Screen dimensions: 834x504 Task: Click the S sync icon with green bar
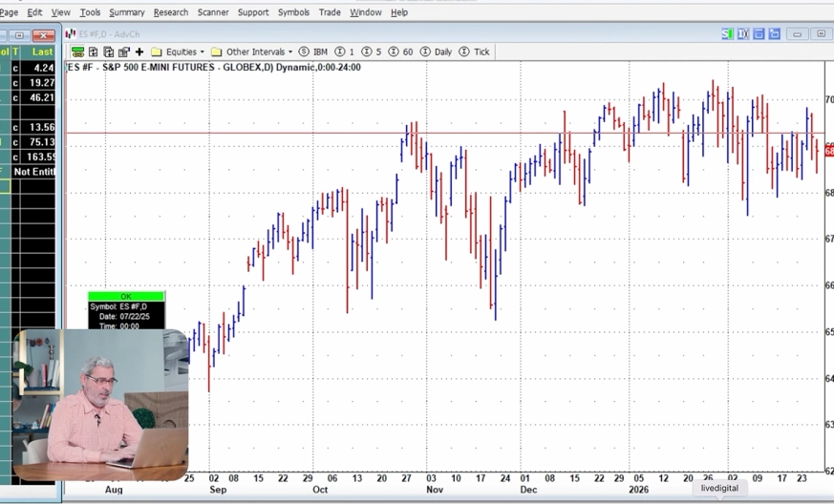coord(727,33)
